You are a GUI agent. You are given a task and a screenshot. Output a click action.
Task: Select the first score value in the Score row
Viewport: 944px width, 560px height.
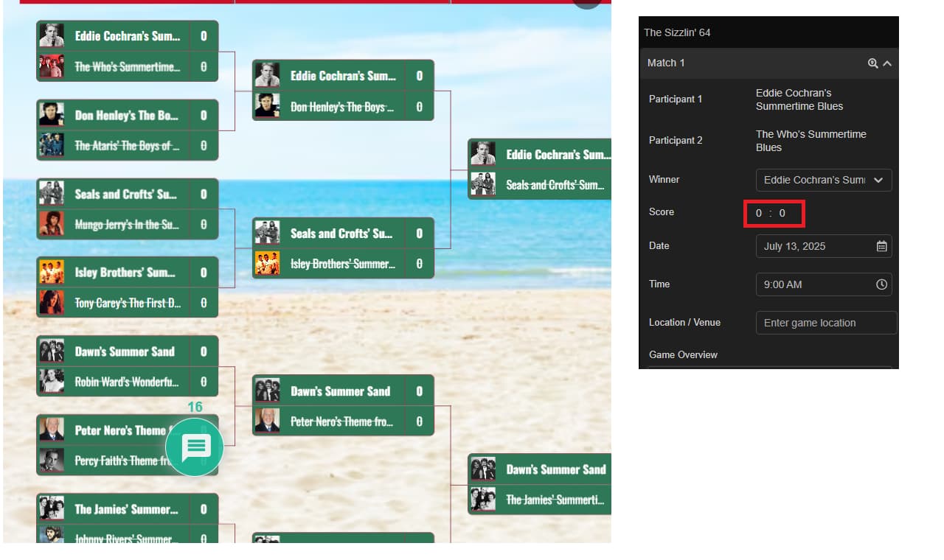[759, 213]
